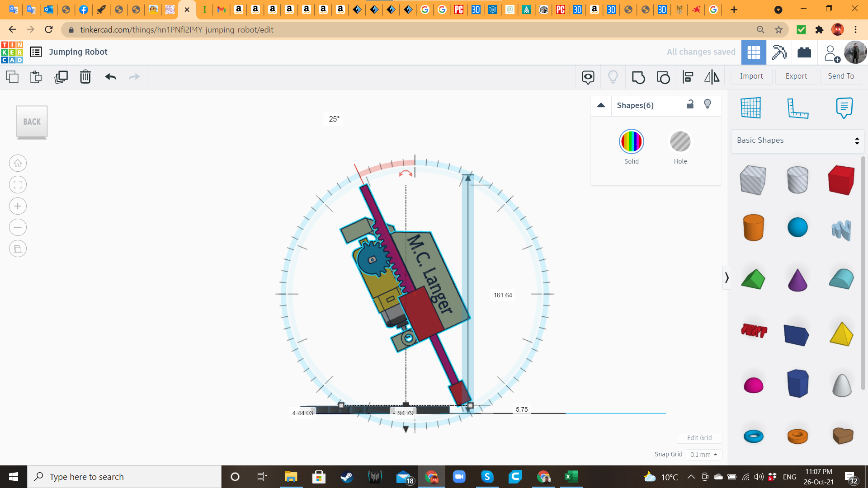Select the Ruler tool icon
The width and height of the screenshot is (868, 488).
click(797, 108)
